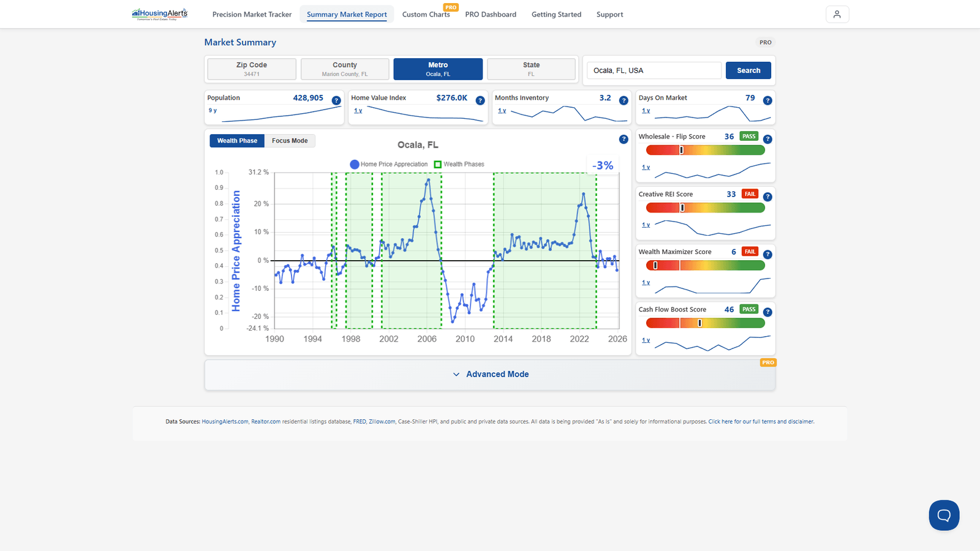980x551 pixels.
Task: Open the Realtor.com data source link
Action: coord(266,421)
